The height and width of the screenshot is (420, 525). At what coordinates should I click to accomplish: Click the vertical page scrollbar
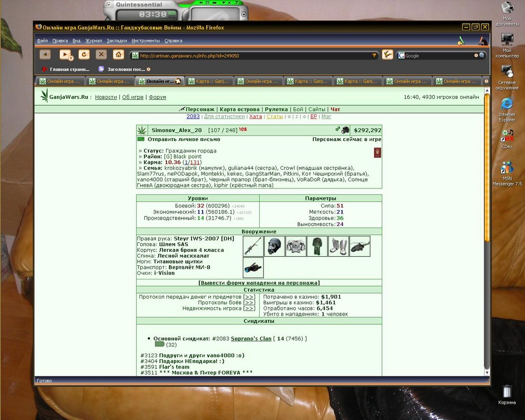click(487, 231)
